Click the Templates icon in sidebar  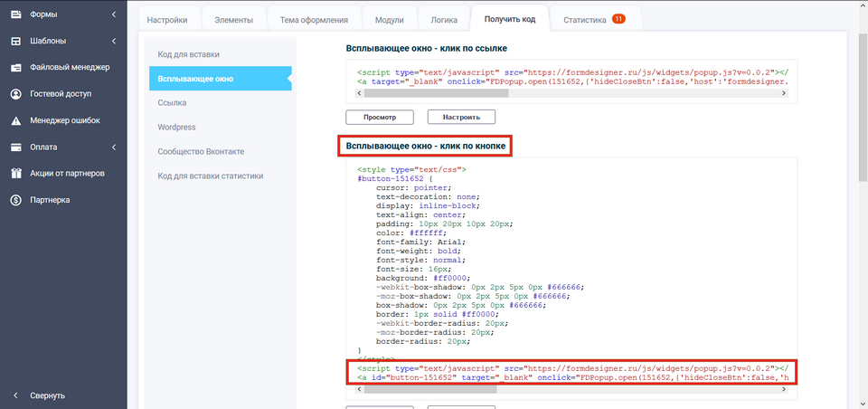click(x=15, y=41)
